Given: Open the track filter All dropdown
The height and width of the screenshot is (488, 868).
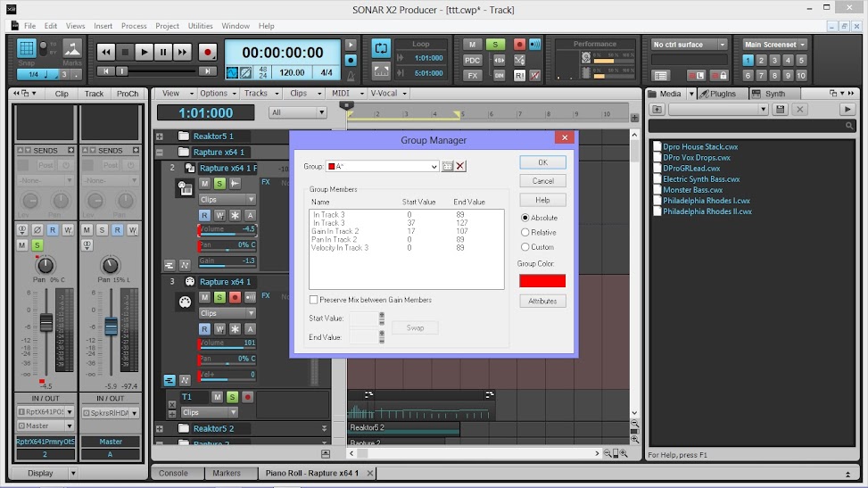Looking at the screenshot, I should coord(298,112).
